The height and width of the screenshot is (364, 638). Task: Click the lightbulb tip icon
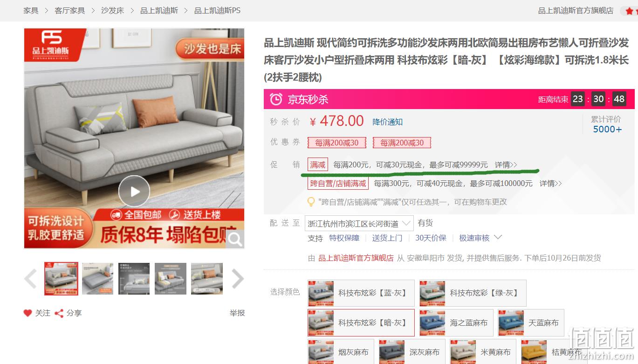coord(311,202)
